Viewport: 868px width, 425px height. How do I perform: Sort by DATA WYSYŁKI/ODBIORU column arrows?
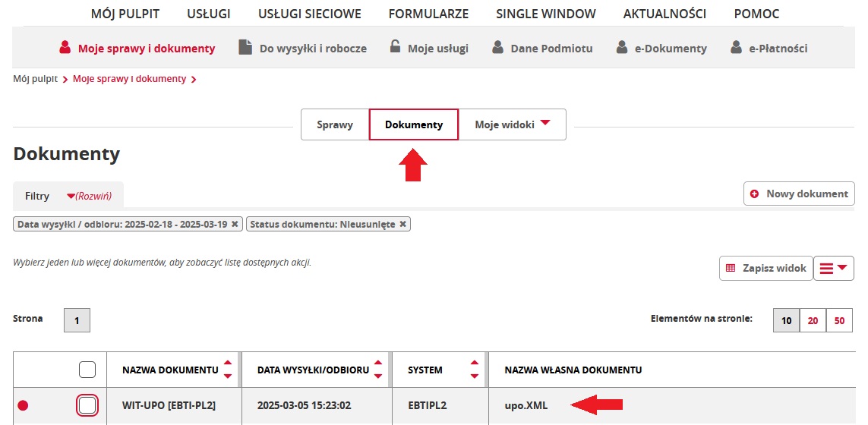(x=378, y=370)
